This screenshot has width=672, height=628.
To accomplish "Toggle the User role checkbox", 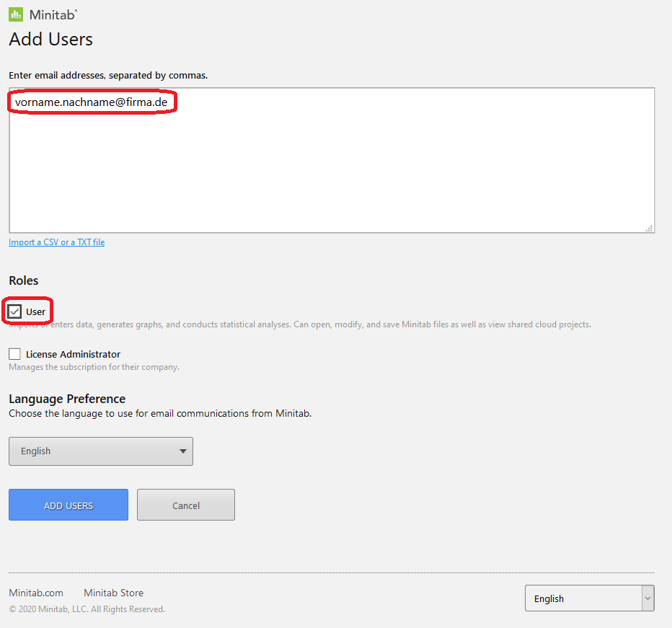I will point(14,311).
